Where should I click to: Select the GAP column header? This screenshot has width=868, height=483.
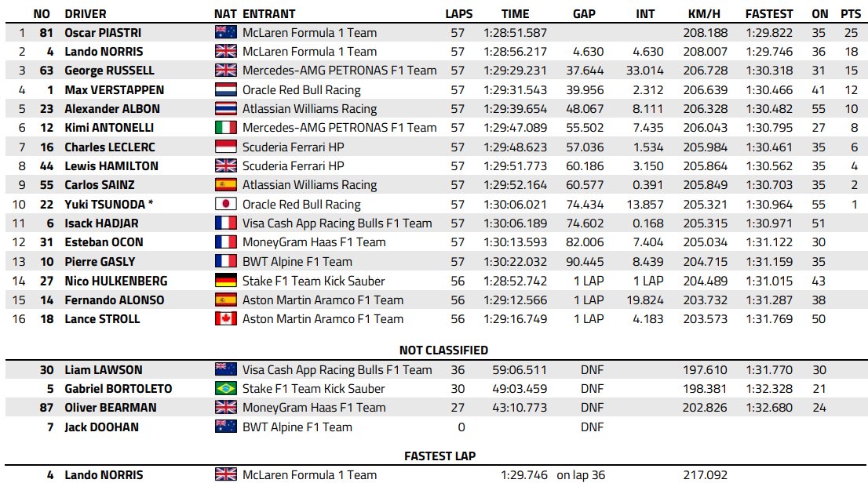pyautogui.click(x=584, y=14)
